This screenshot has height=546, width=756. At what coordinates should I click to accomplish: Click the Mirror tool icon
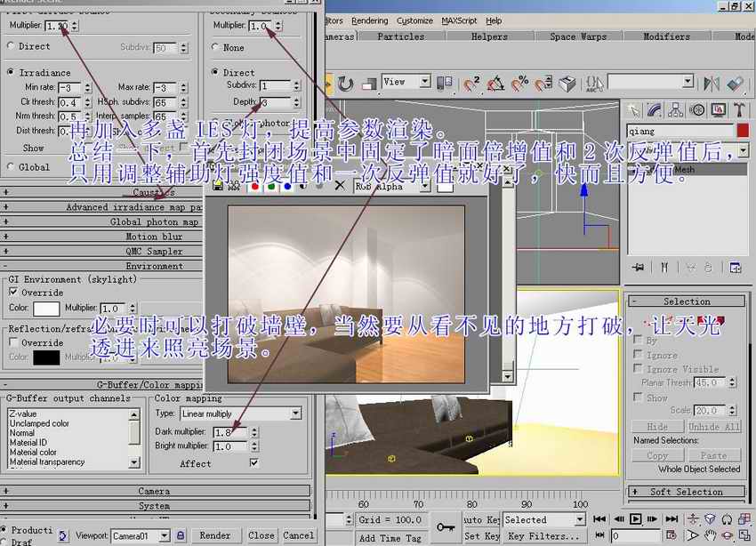pos(711,84)
